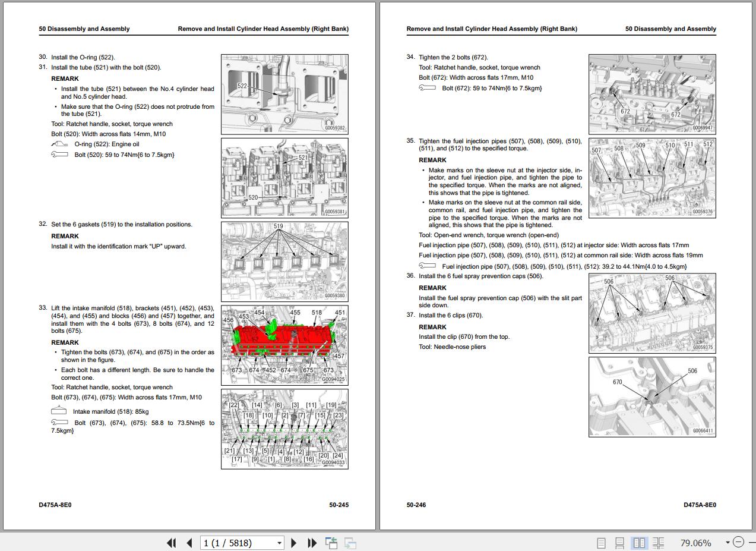Go to next view icon
Image resolution: width=756 pixels, height=551 pixels.
click(350, 543)
